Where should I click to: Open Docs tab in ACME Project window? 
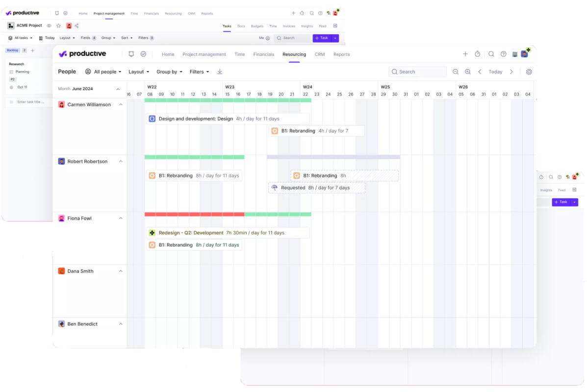(x=241, y=26)
